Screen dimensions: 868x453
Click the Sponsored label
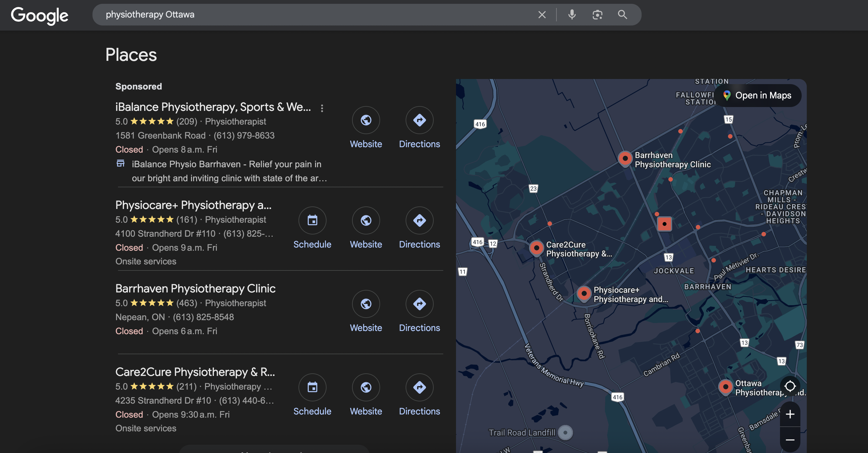(138, 87)
